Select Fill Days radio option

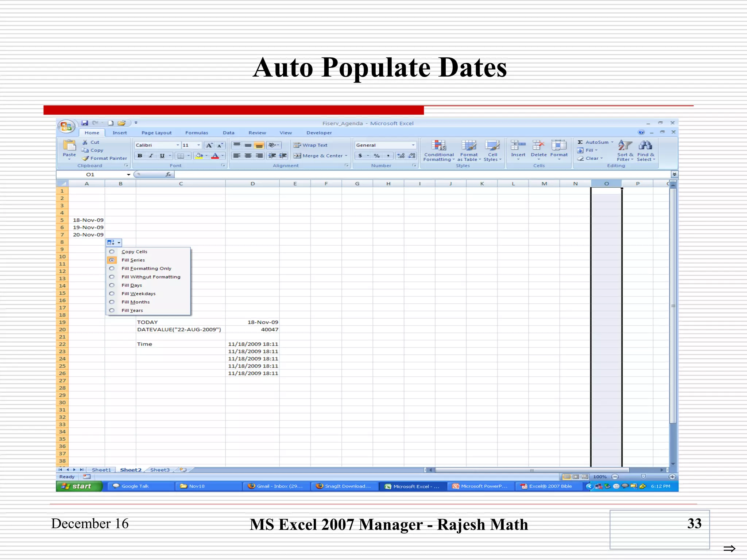tap(112, 285)
